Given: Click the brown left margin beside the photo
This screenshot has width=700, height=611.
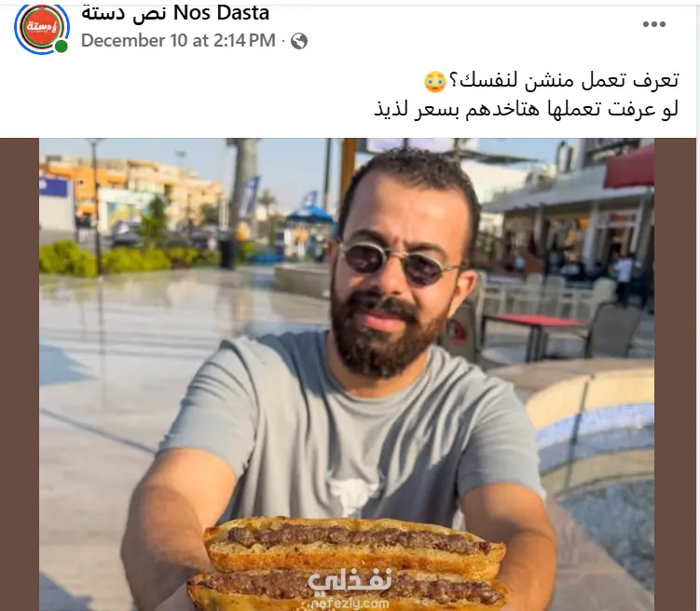Looking at the screenshot, I should 20,374.
